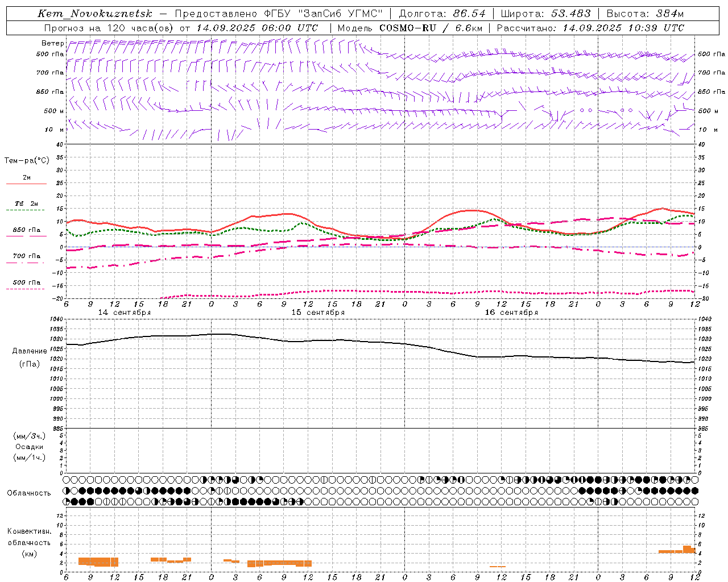Click the short-dash pink 500 гПа legend line

tap(25, 289)
